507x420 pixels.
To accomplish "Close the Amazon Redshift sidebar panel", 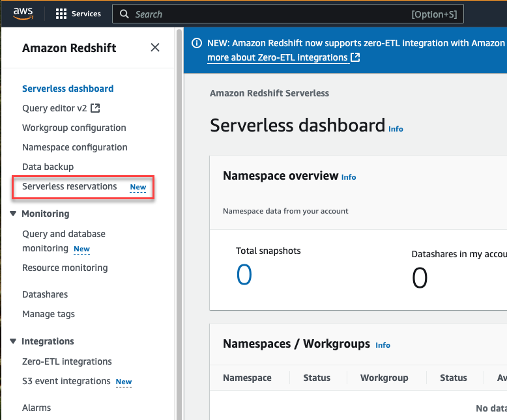I will tap(155, 48).
